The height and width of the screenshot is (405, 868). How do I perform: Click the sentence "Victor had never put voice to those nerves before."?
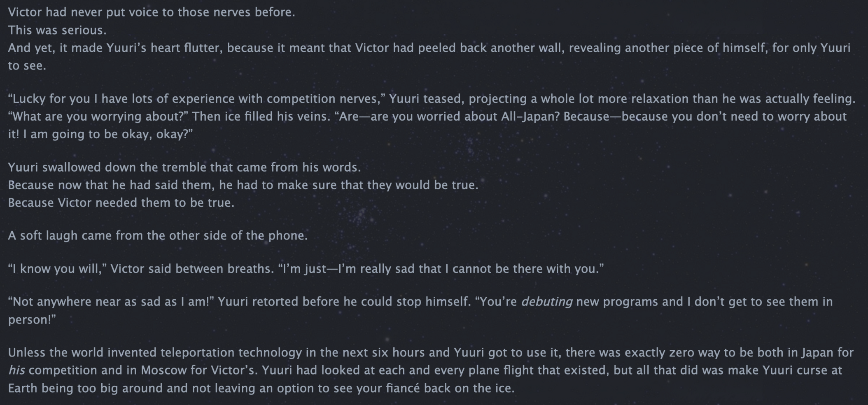[x=152, y=12]
